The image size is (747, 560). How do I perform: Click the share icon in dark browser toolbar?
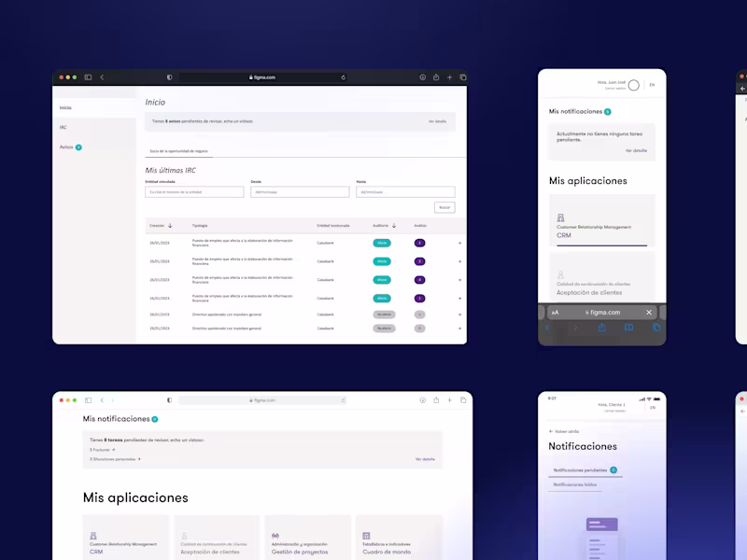436,77
